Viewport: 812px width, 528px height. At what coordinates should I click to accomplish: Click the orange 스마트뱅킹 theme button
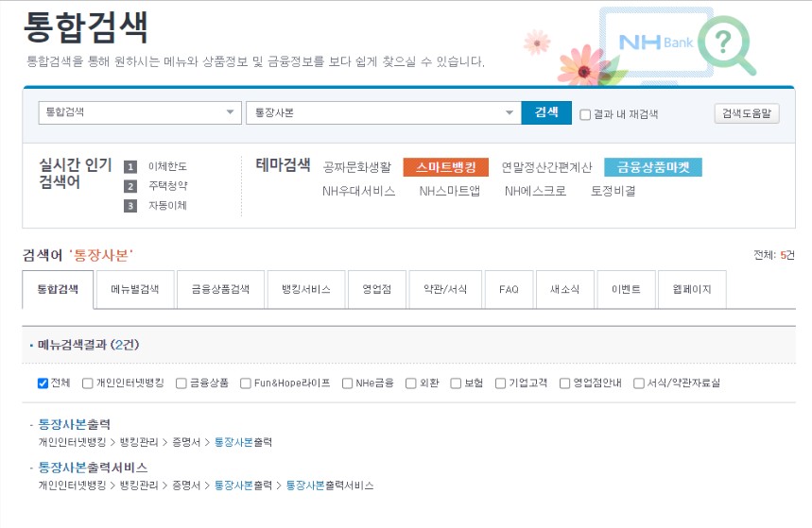(x=446, y=167)
